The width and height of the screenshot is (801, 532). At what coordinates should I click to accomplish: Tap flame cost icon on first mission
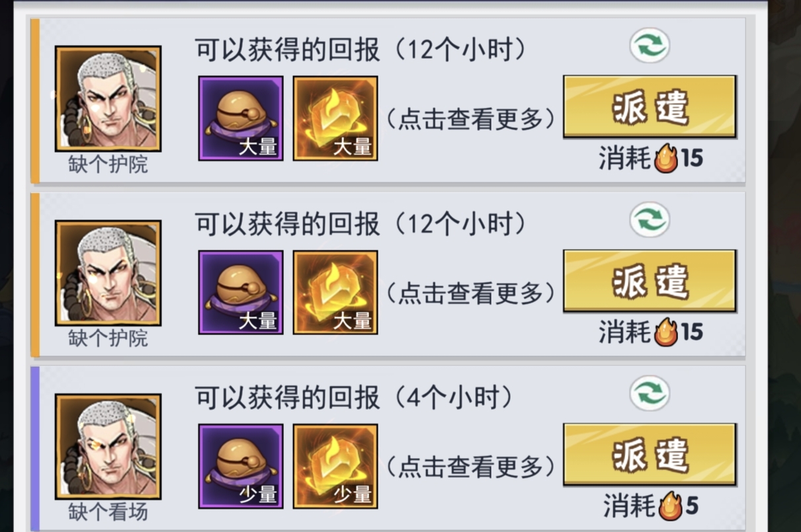667,159
